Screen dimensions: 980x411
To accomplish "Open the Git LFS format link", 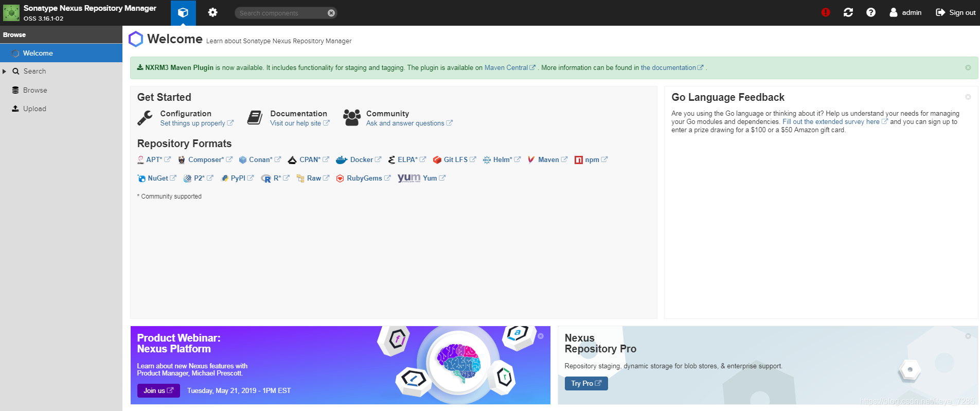I will [460, 160].
